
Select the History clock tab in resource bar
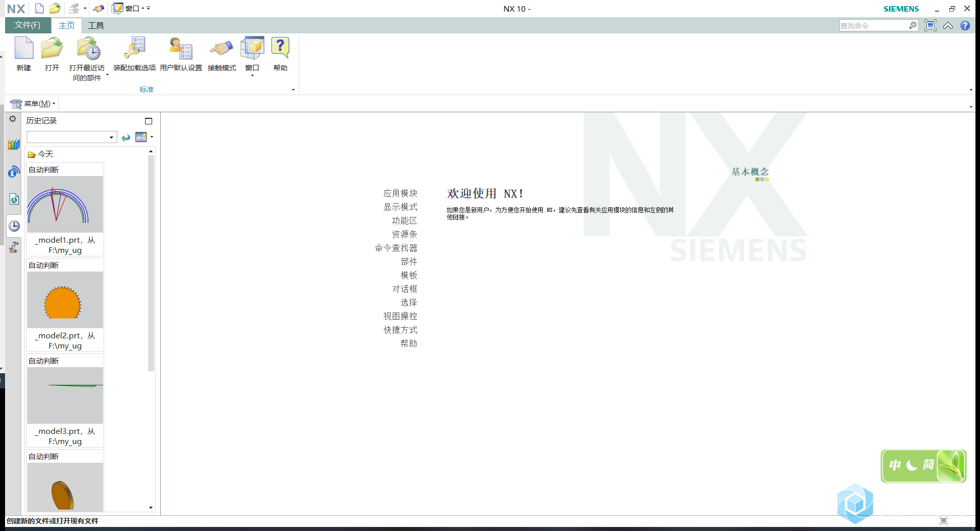coord(14,226)
